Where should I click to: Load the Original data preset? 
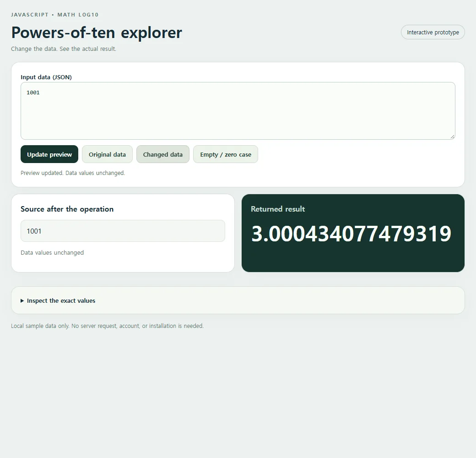pos(107,154)
